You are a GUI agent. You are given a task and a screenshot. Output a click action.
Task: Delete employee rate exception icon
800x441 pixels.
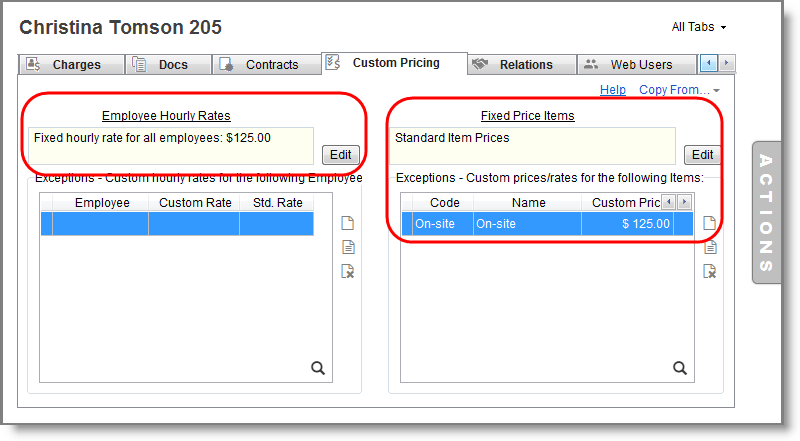point(348,271)
